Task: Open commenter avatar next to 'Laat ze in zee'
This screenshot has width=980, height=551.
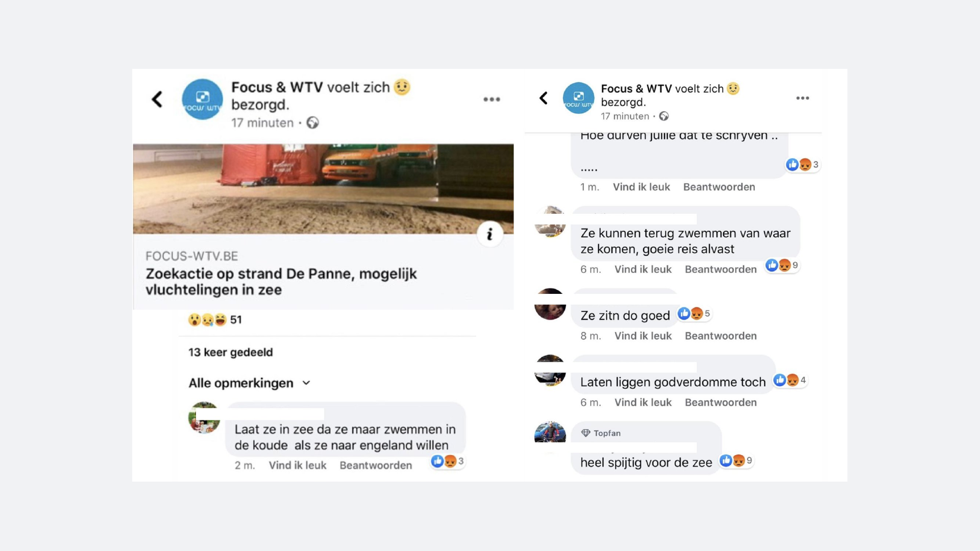Action: [204, 417]
